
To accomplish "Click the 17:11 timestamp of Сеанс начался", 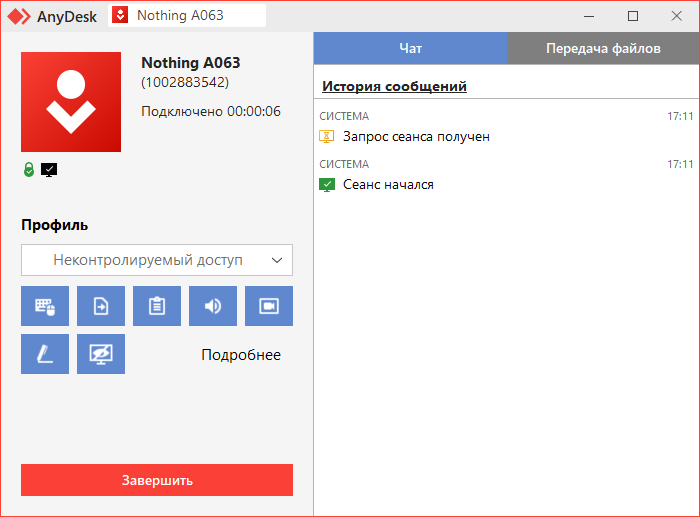I will (x=680, y=164).
